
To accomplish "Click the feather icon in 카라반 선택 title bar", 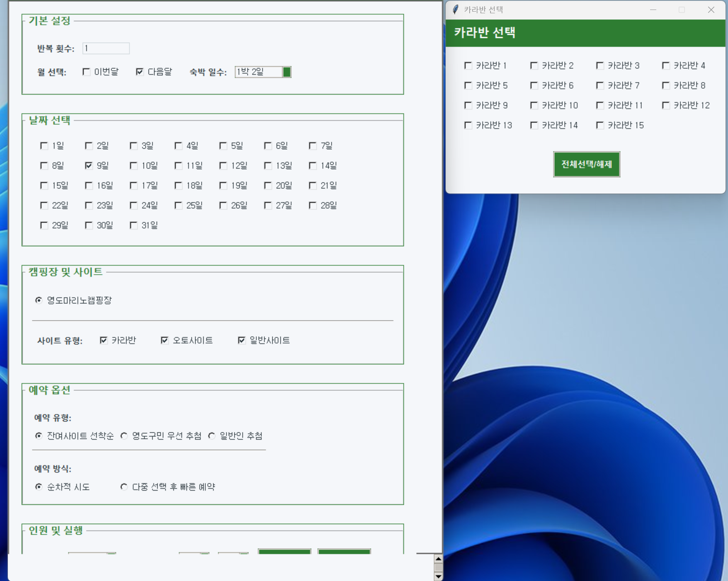I will [x=456, y=10].
